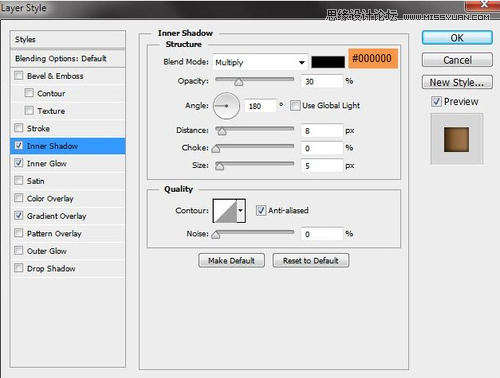Viewport: 500px width, 378px height.
Task: Focus the Choke value field
Action: (x=322, y=148)
